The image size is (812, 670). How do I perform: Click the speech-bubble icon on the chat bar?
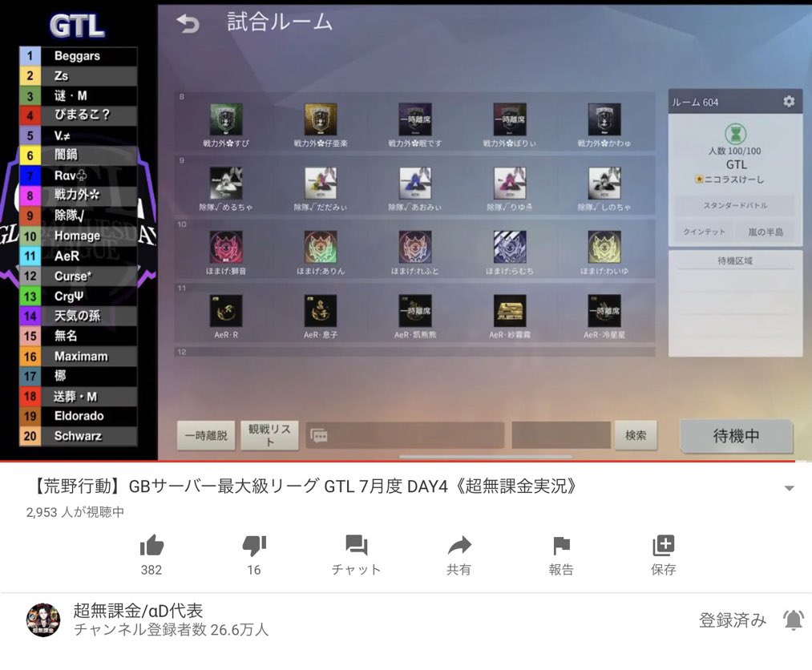tap(321, 435)
